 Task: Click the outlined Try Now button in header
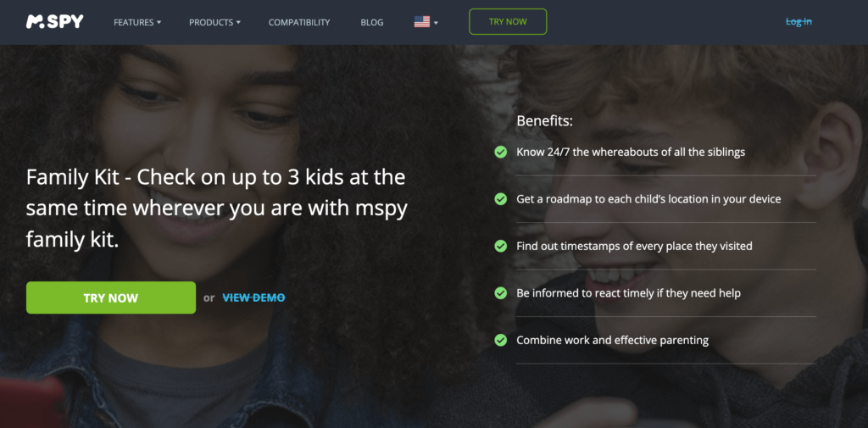tap(508, 21)
